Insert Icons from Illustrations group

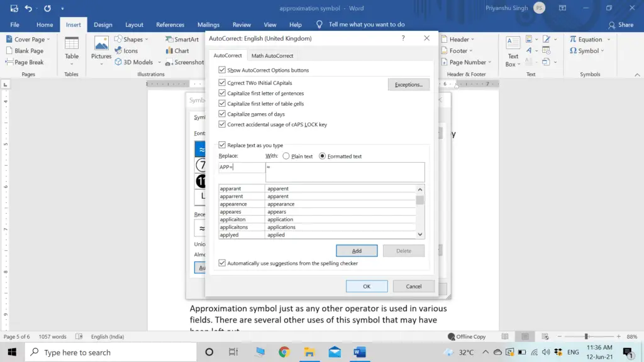[x=126, y=50]
